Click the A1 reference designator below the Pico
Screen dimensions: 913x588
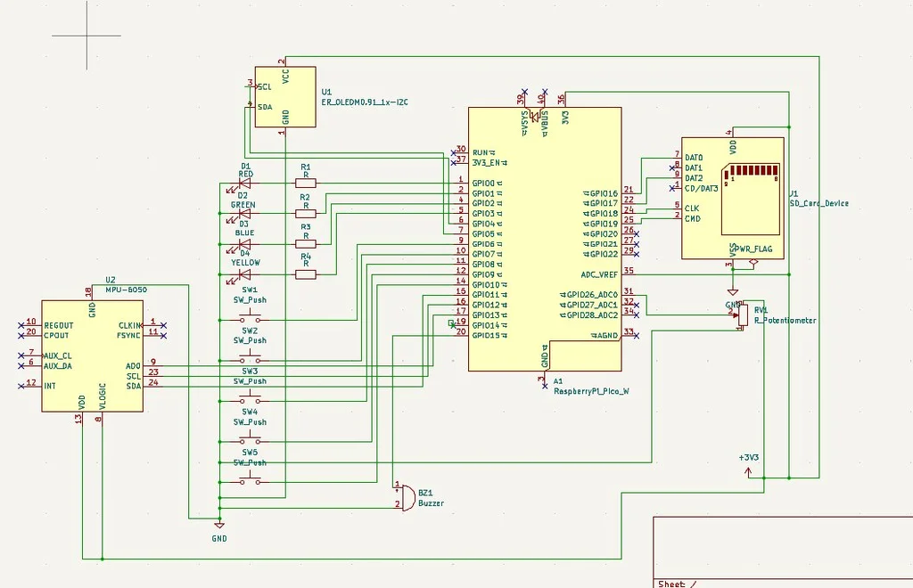pyautogui.click(x=558, y=381)
